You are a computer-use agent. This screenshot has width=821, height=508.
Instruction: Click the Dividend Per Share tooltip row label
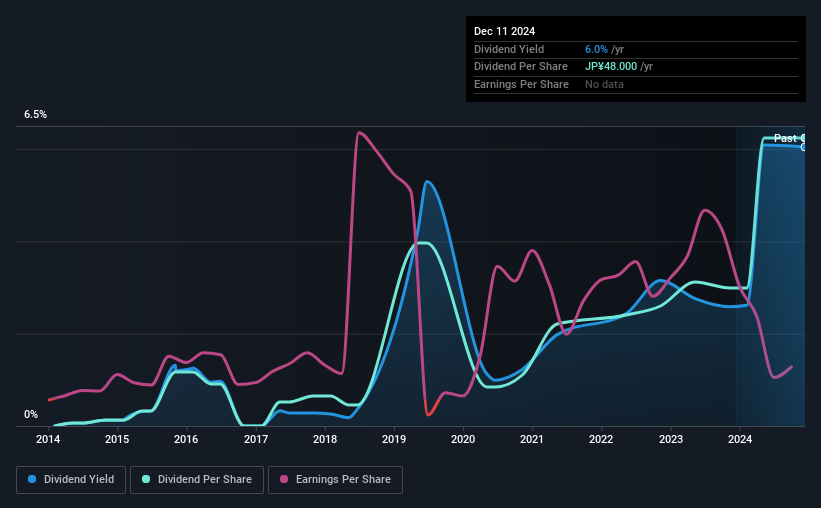pos(520,67)
